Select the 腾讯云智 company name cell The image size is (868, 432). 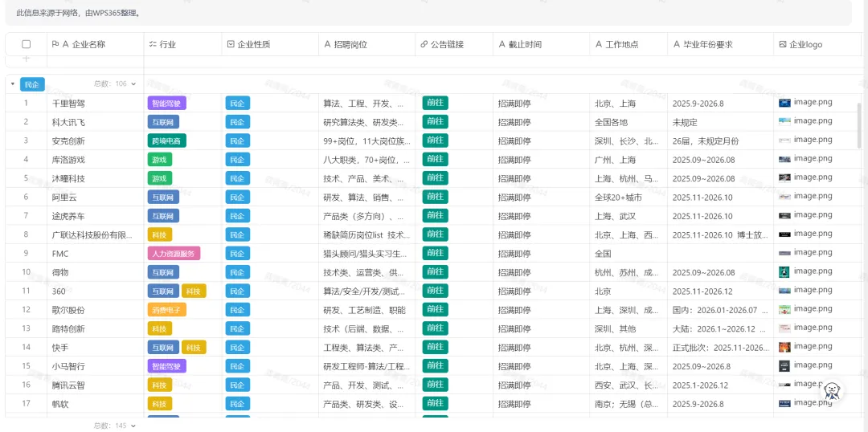[95, 385]
